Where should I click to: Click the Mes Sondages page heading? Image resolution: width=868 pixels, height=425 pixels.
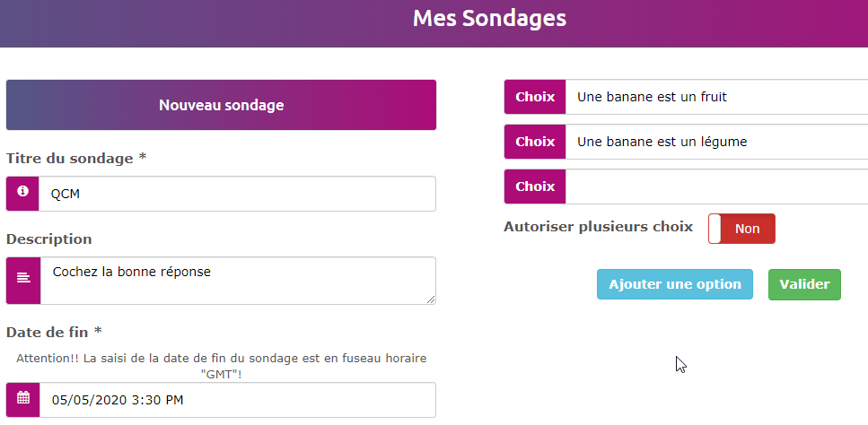point(489,19)
